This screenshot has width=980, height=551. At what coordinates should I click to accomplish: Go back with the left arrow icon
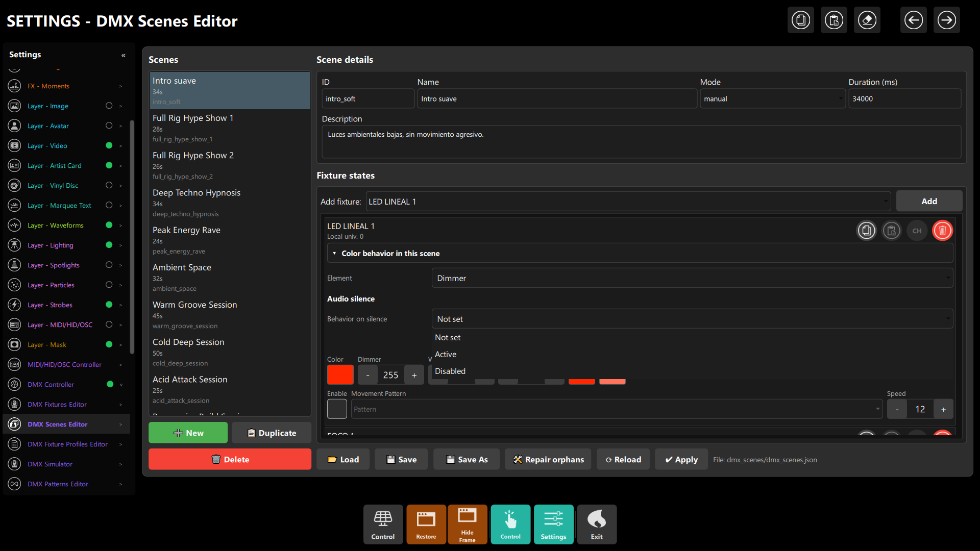tap(914, 20)
